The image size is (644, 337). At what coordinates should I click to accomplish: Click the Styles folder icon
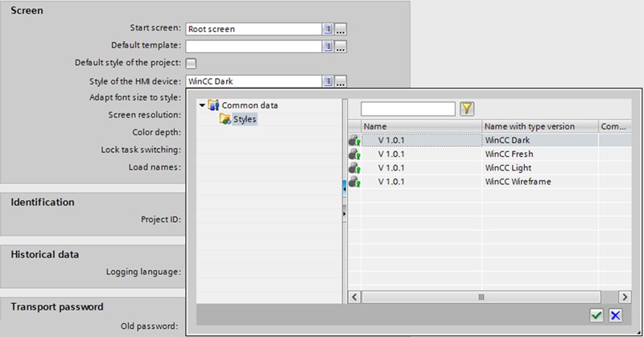pos(225,120)
